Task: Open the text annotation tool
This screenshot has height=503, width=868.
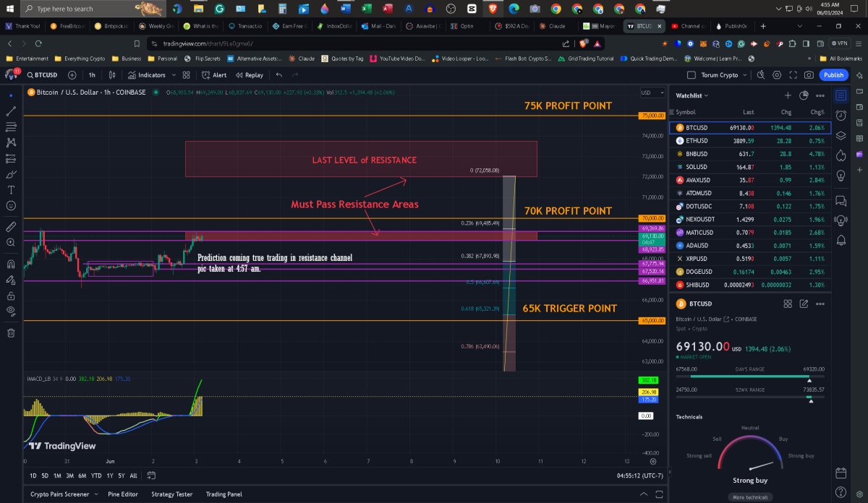Action: pos(11,190)
